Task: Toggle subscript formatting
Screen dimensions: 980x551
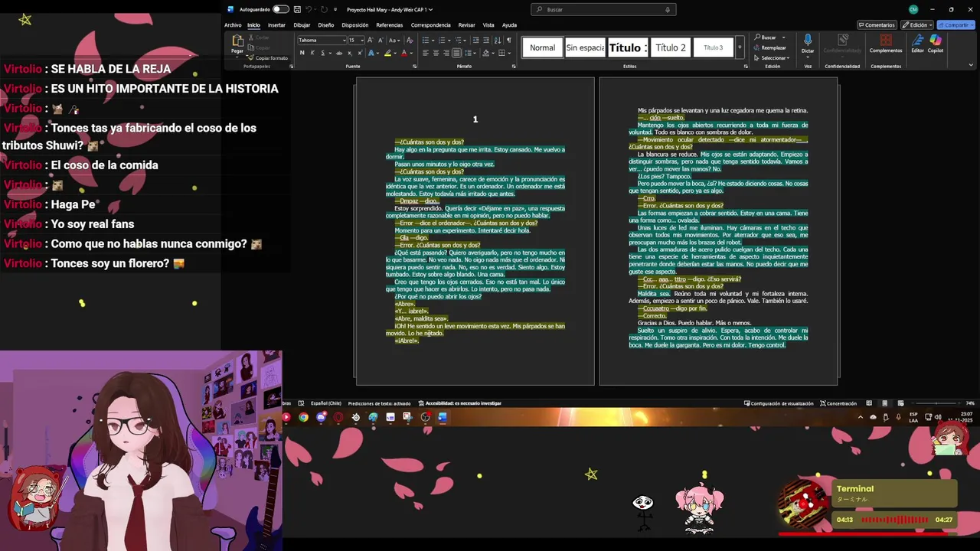Action: [x=350, y=53]
